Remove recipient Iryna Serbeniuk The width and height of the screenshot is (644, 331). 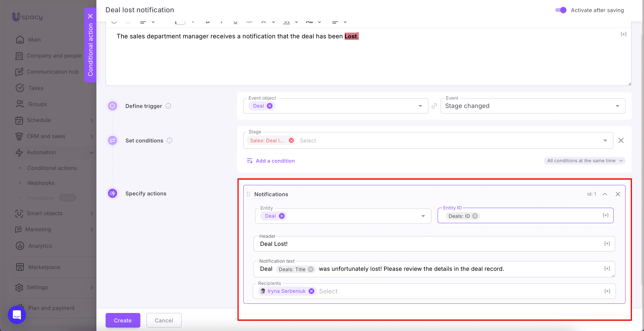[x=311, y=291]
